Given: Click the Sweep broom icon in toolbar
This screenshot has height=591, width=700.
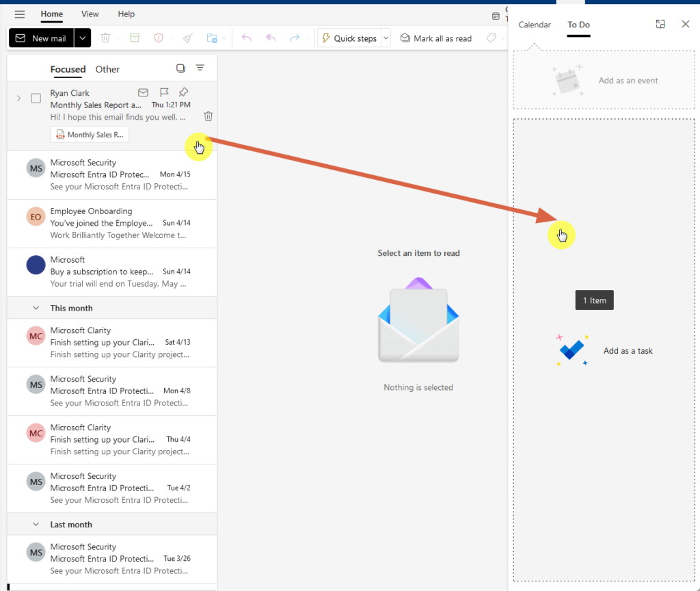Looking at the screenshot, I should (x=188, y=38).
